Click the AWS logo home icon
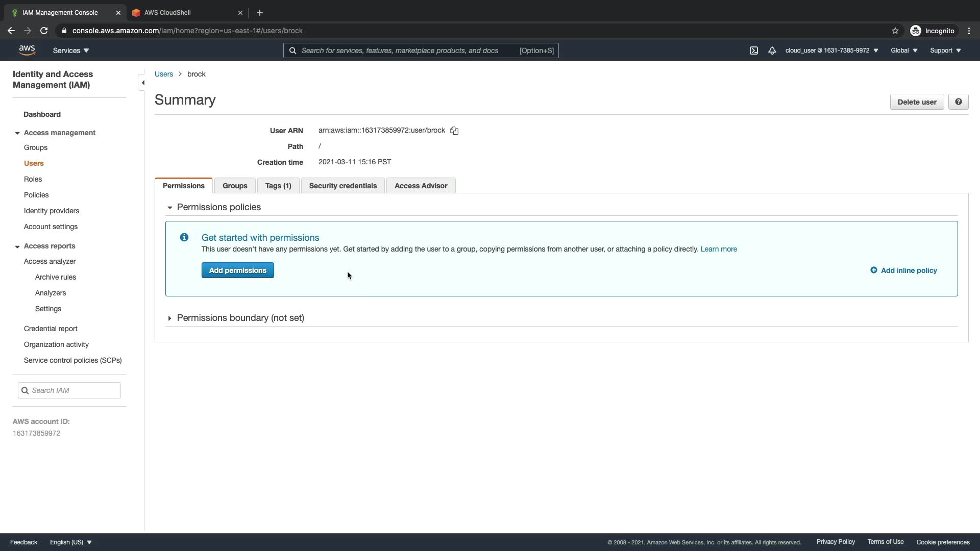This screenshot has height=551, width=980. click(x=27, y=50)
